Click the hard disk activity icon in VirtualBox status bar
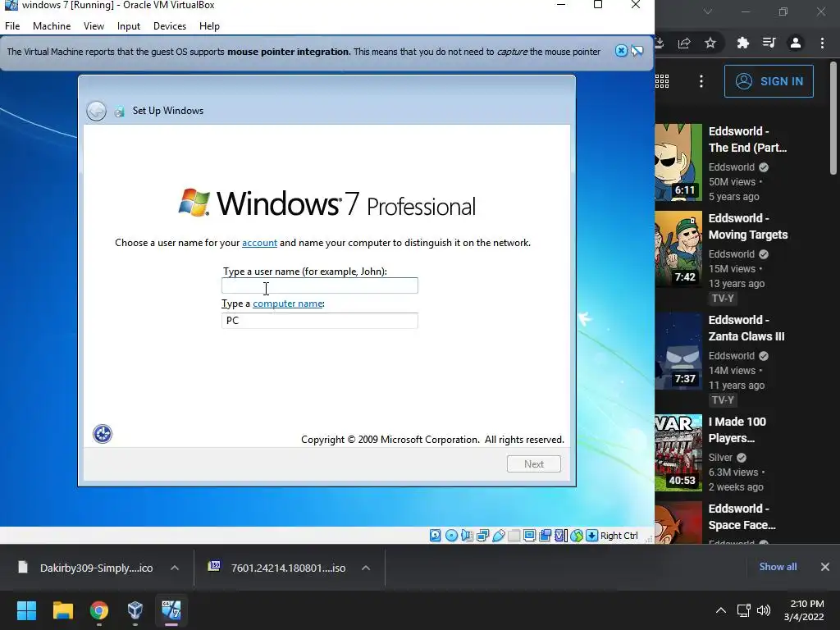 (x=435, y=535)
